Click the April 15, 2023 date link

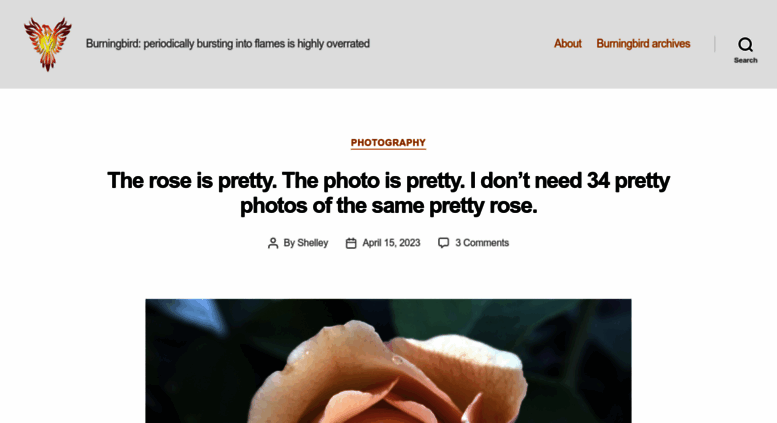[x=391, y=243]
